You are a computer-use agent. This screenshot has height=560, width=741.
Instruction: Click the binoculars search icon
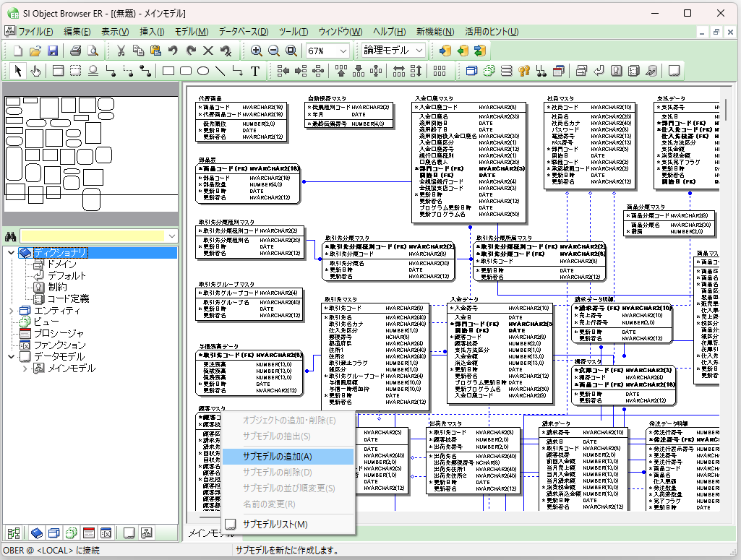point(10,236)
